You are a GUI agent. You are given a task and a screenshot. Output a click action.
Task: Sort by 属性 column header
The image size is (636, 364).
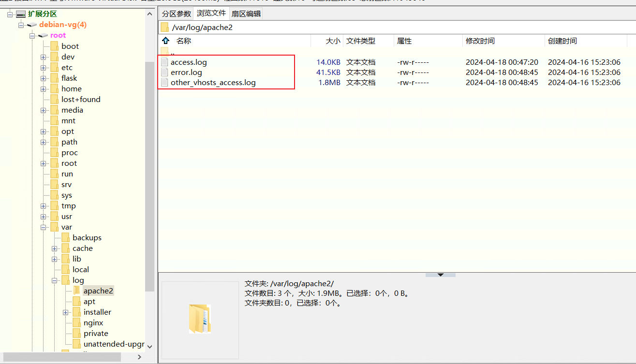click(x=404, y=41)
